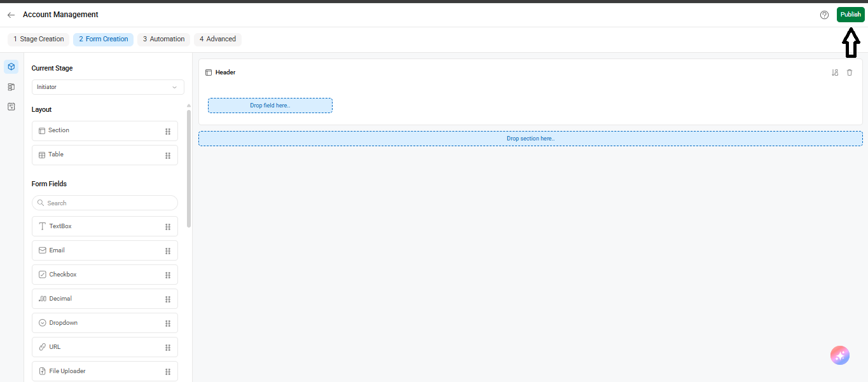
Task: Click the sort icon in Header section
Action: coord(835,72)
